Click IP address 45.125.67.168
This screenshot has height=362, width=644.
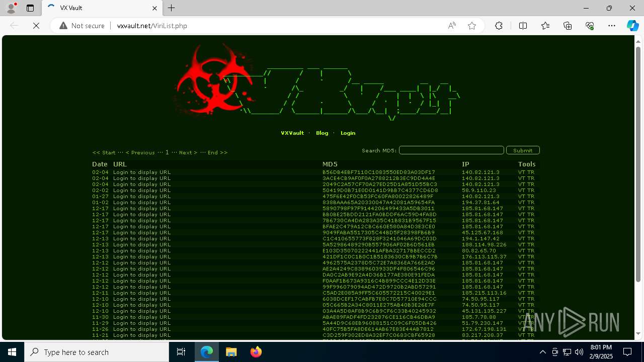point(482,233)
